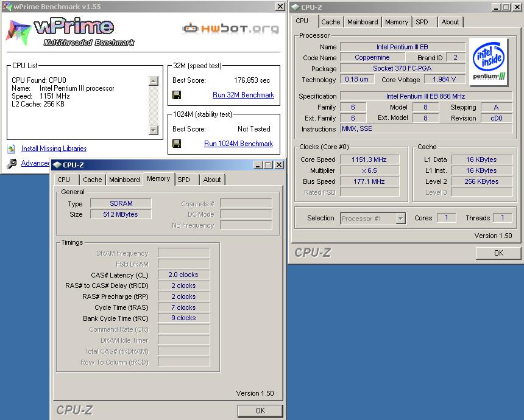Screen dimensions: 524x420
Task: Click the Instructions field MMX, SSE
Action: (426, 129)
